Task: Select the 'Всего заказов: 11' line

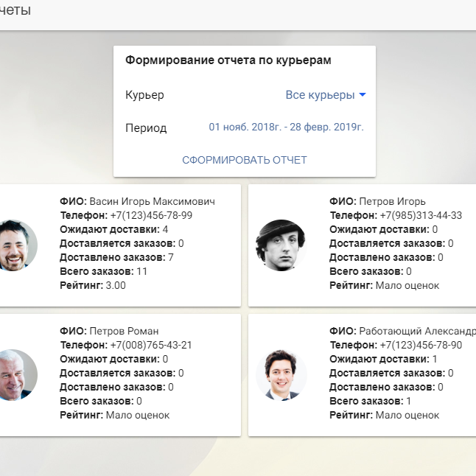Action: (104, 271)
